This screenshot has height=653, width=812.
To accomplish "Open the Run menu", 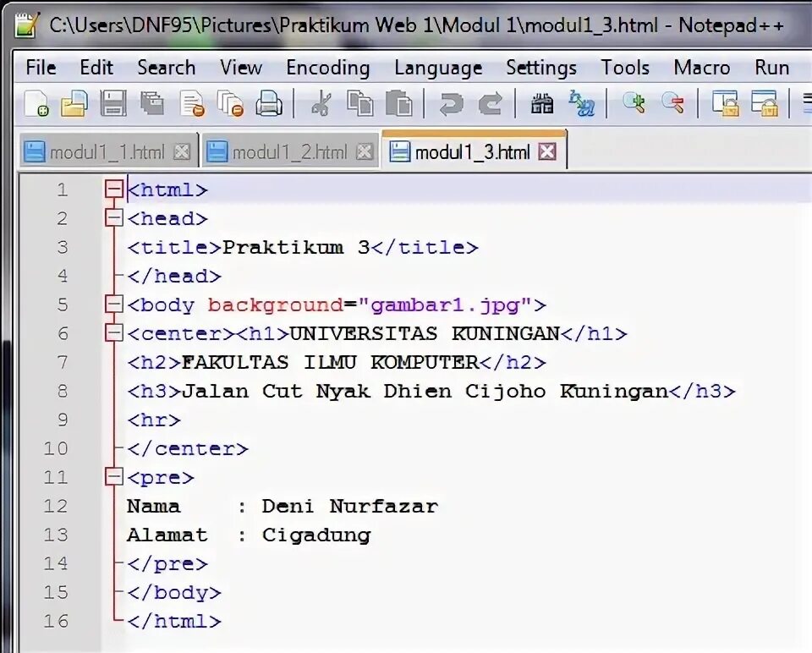I will click(771, 68).
